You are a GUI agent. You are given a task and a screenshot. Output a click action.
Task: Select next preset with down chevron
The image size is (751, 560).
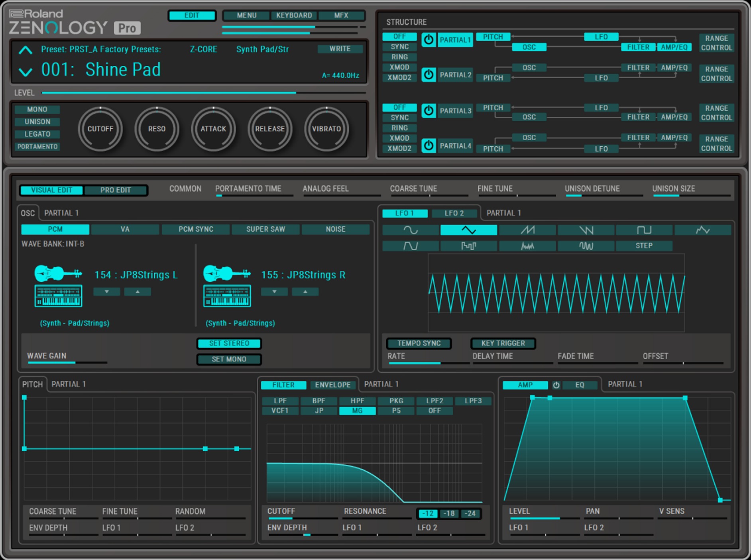26,72
